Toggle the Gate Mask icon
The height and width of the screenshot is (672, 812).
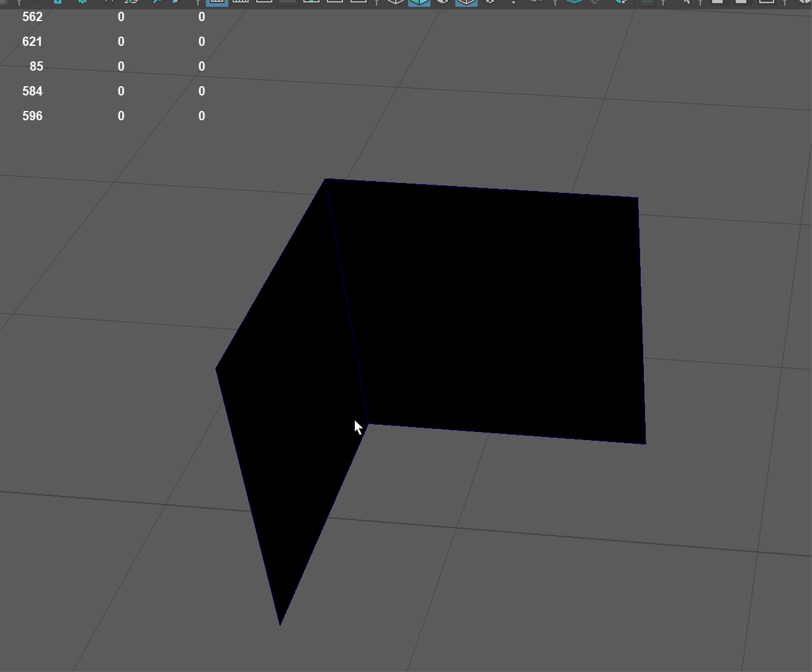tap(287, 2)
